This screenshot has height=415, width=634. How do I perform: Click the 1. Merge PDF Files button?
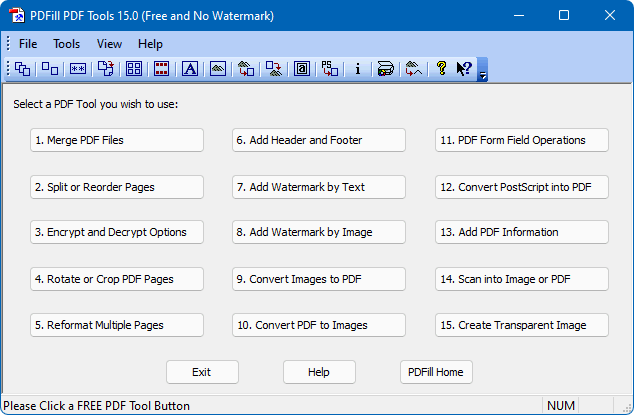(x=117, y=140)
